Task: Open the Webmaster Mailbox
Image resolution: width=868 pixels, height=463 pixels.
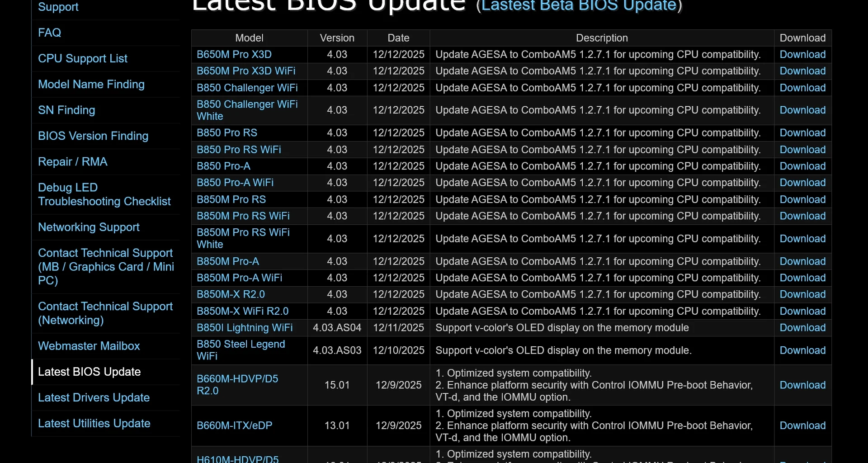Action: pos(89,346)
